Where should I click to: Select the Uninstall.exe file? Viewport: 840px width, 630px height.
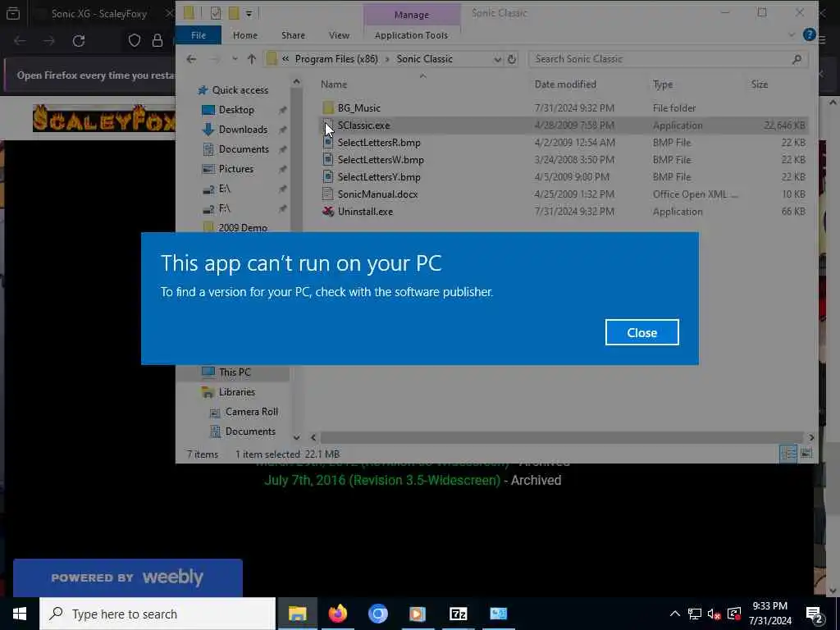365,212
